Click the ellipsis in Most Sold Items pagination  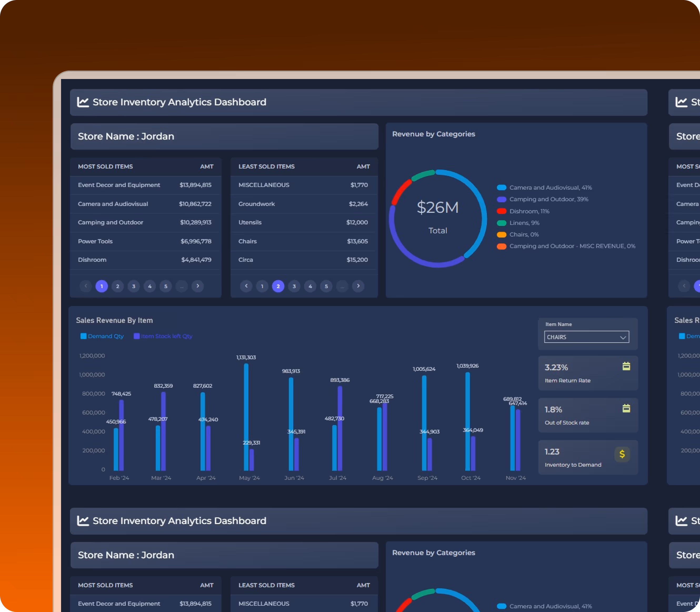pos(182,286)
